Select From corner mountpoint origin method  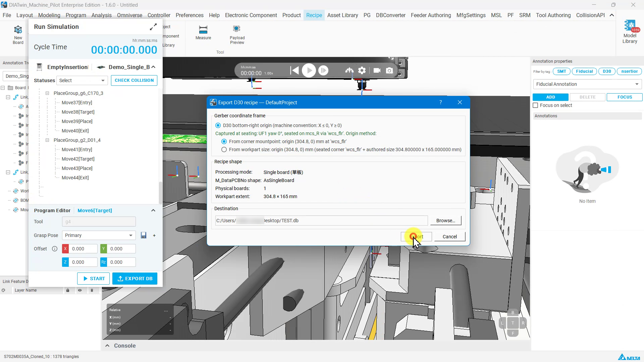[x=224, y=141]
